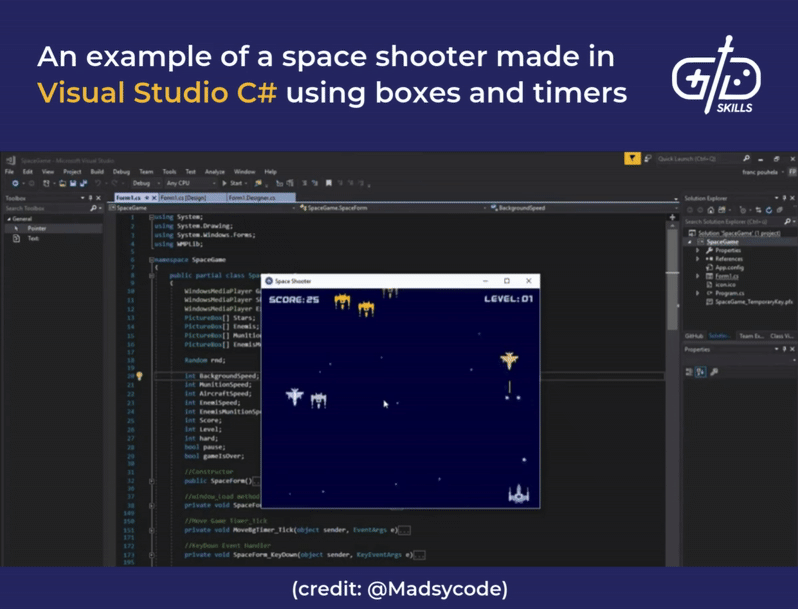Open the Build menu
This screenshot has width=798, height=609.
(97, 171)
